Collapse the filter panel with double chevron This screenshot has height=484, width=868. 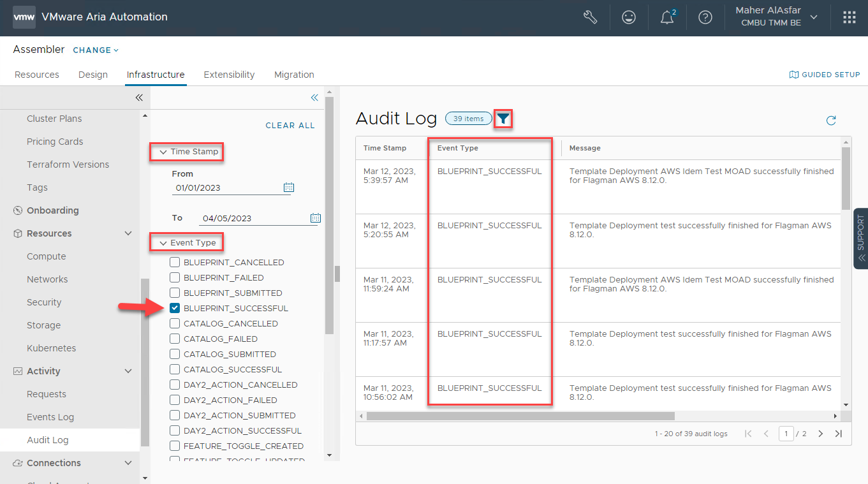tap(314, 98)
